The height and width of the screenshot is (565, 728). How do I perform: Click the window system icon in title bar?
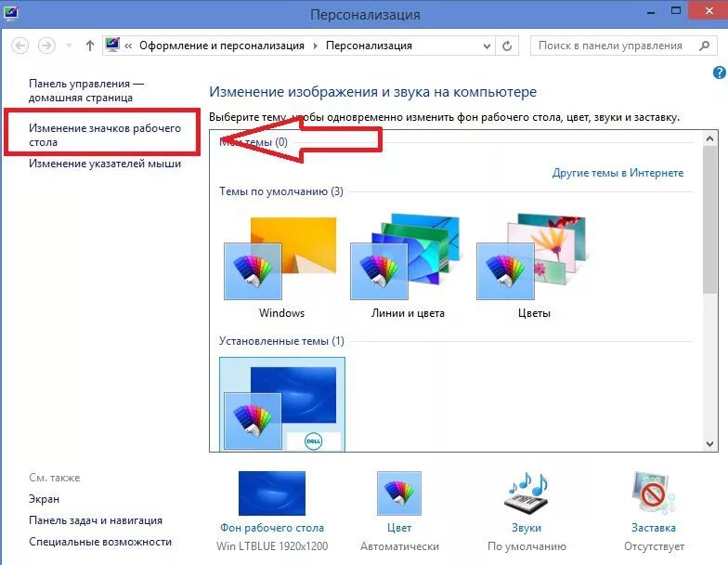click(x=10, y=13)
